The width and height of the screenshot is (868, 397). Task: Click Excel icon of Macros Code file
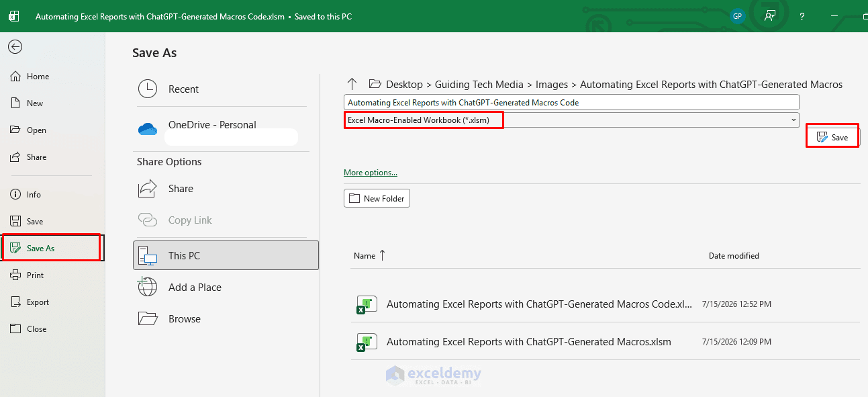point(366,305)
